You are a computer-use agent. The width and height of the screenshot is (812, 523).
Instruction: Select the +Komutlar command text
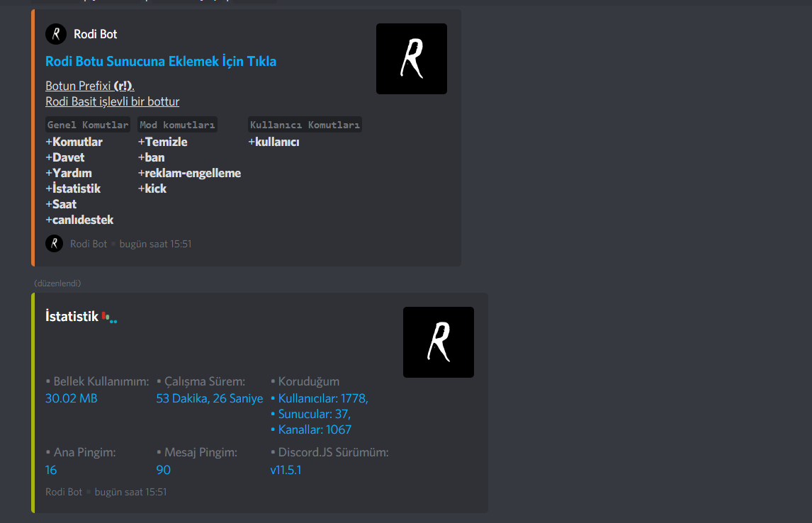coord(74,142)
